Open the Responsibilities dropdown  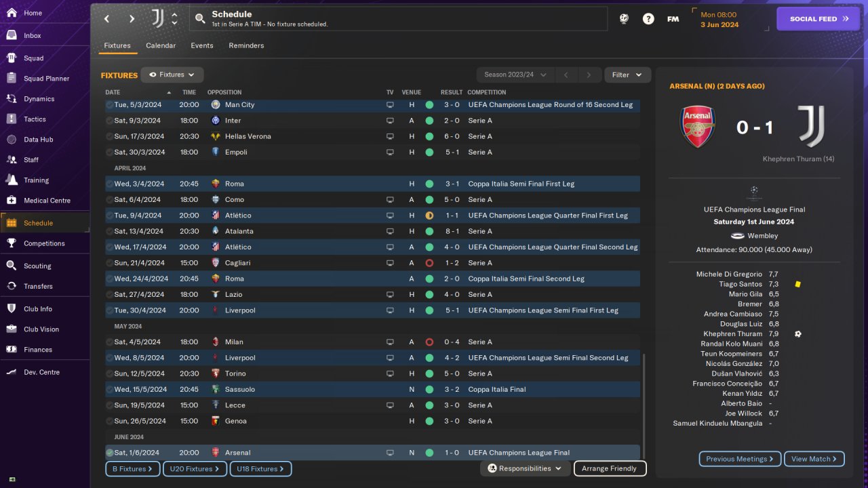(525, 468)
